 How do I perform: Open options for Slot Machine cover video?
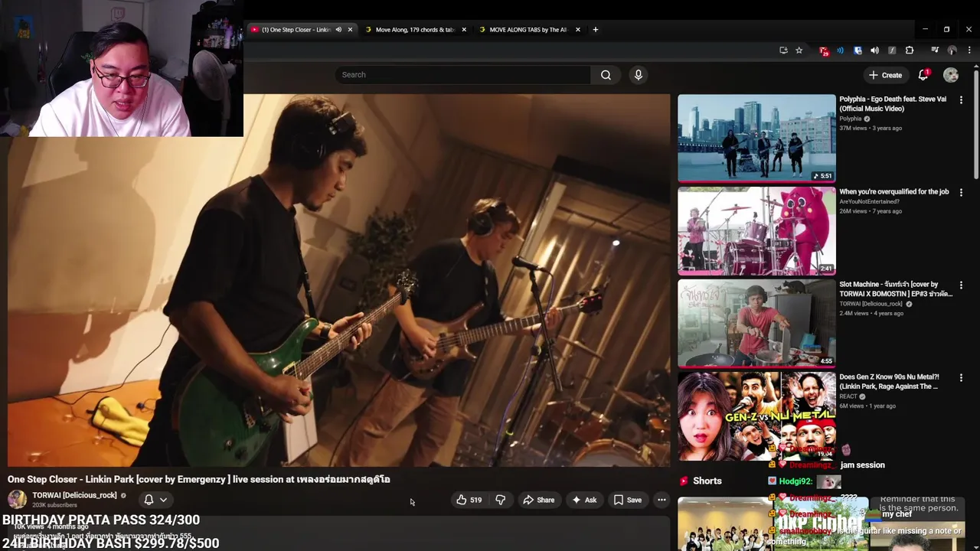pos(962,285)
